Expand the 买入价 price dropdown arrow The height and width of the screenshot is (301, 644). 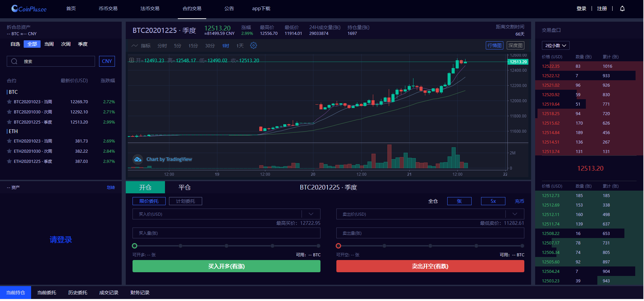(311, 214)
